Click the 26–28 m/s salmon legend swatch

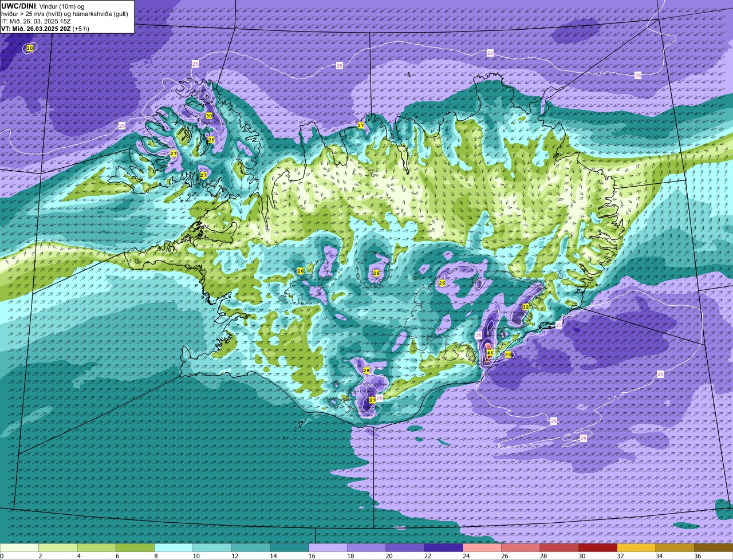click(521, 547)
